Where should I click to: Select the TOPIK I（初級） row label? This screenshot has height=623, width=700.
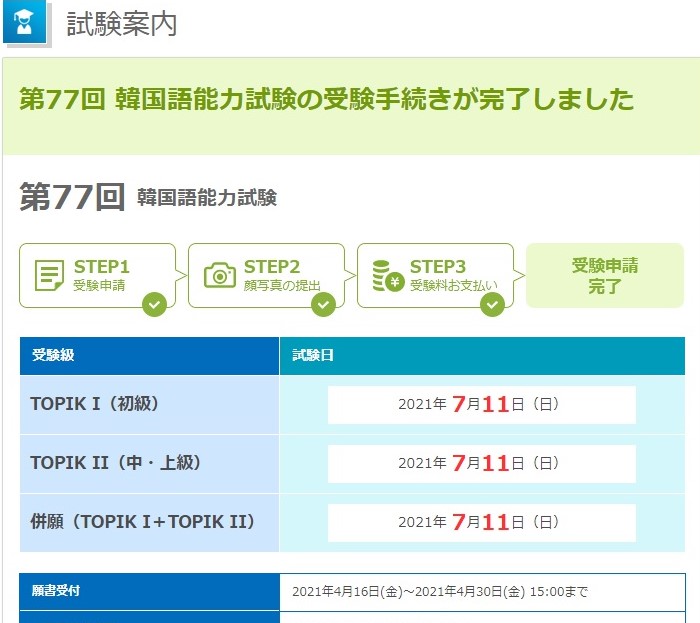tap(94, 404)
